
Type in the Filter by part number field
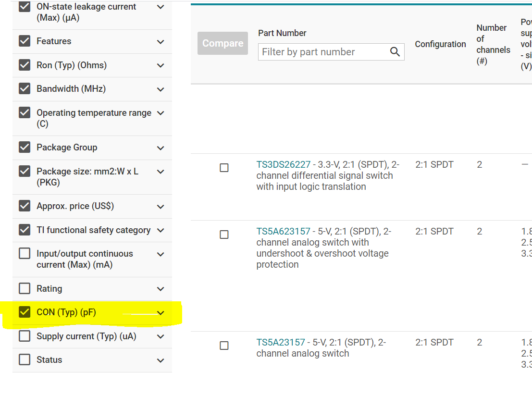pyautogui.click(x=323, y=52)
